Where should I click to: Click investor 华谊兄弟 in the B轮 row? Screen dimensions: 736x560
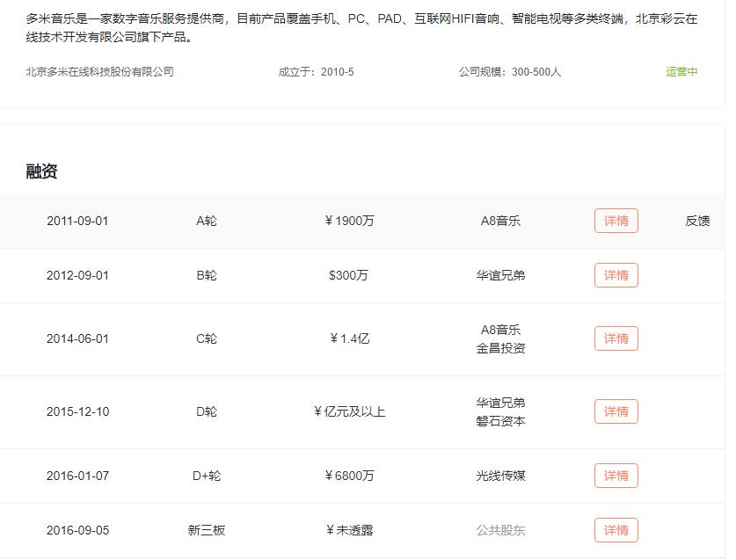(503, 275)
